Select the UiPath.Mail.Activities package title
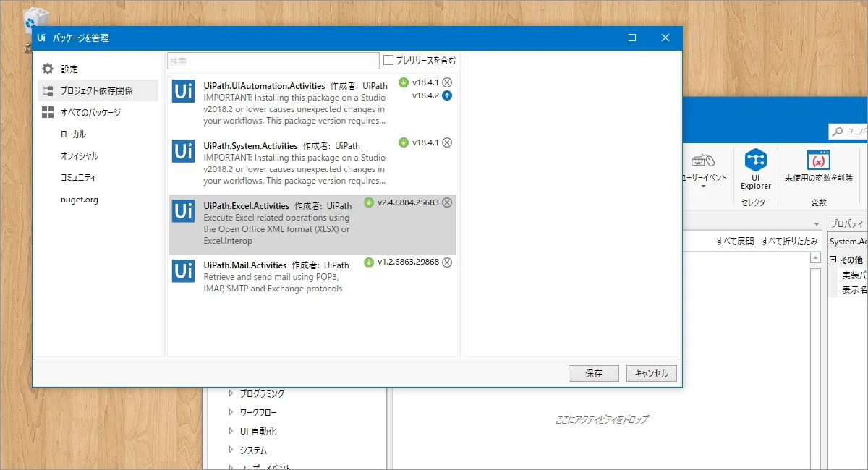This screenshot has width=868, height=470. pos(245,265)
